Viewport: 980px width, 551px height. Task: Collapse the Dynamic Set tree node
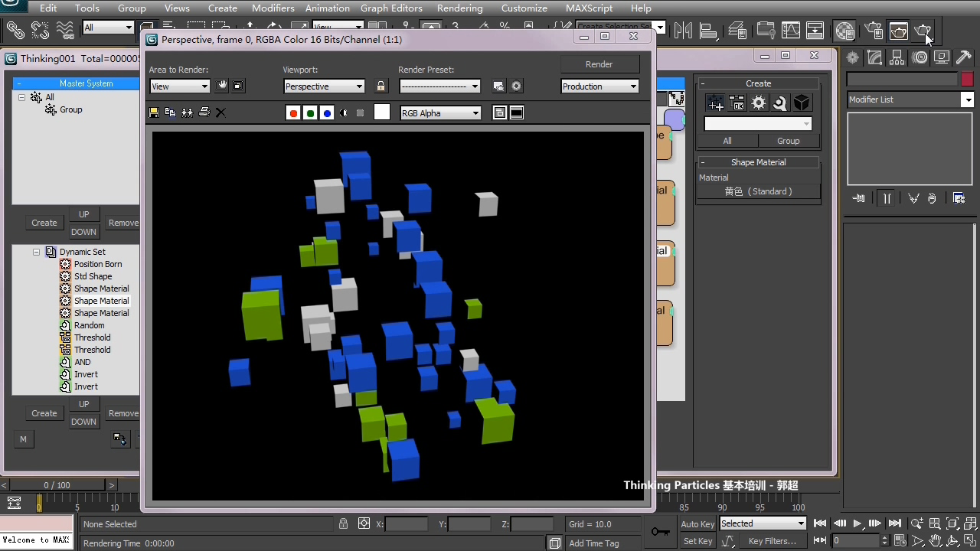click(36, 252)
